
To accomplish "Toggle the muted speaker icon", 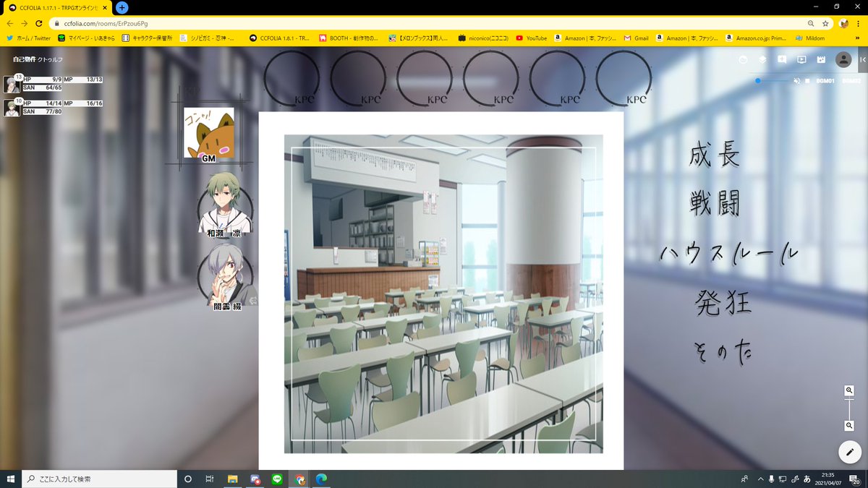I will coord(796,81).
